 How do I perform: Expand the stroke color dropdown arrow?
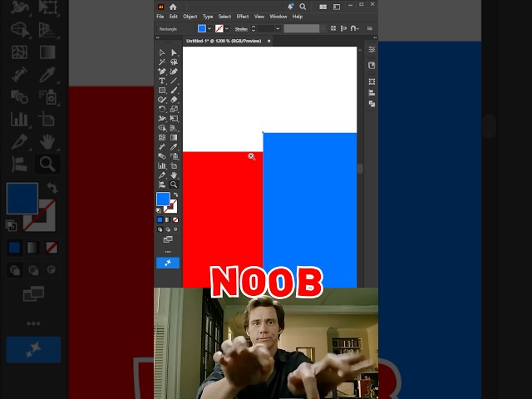[227, 29]
